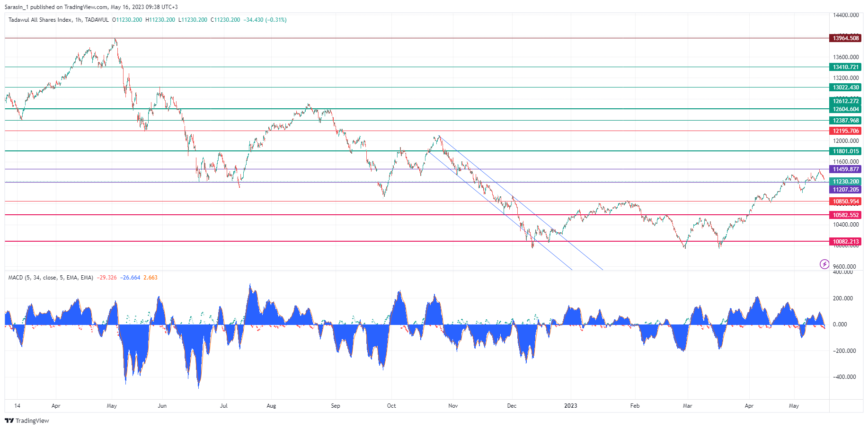Click the 10400.000 price axis value

click(846, 225)
